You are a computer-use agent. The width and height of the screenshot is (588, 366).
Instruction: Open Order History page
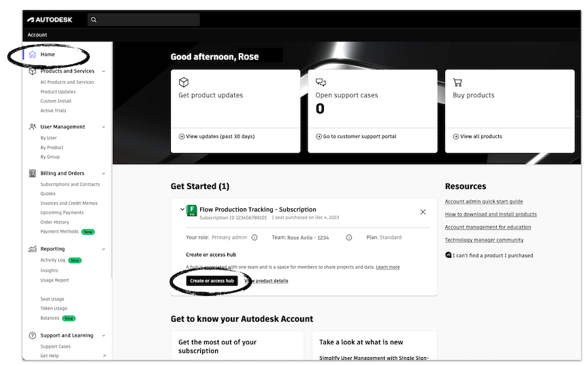54,222
